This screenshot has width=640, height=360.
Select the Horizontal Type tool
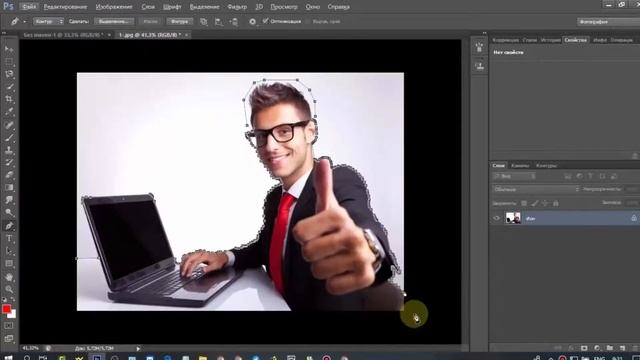pyautogui.click(x=9, y=238)
